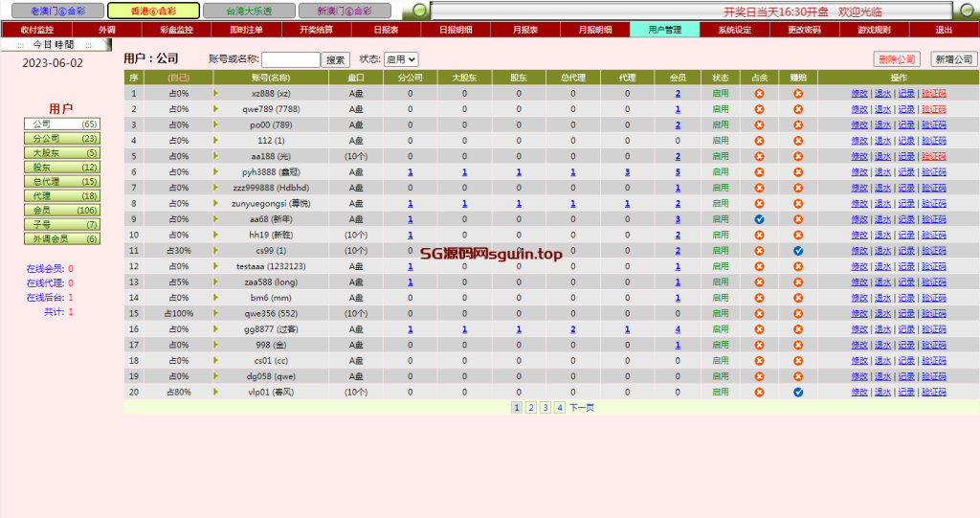Click the 账号或名称 search input field
Image resolution: width=980 pixels, height=518 pixels.
[x=290, y=59]
